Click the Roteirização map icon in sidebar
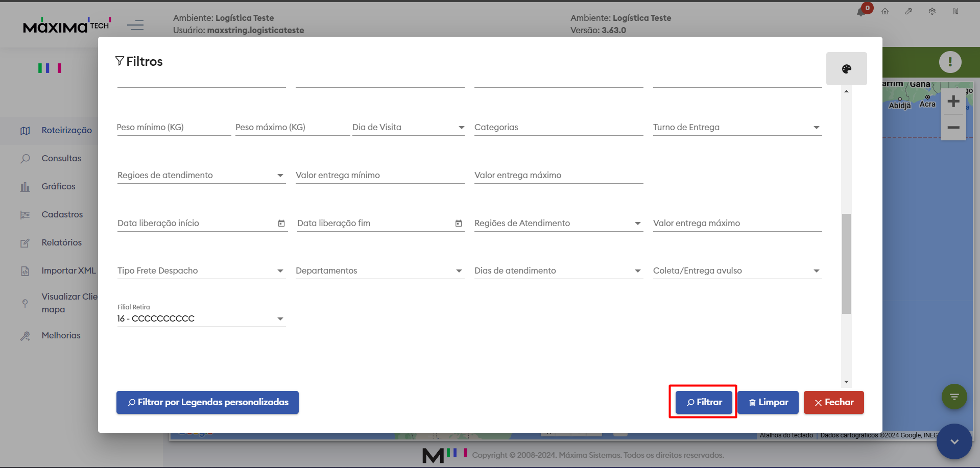Image resolution: width=980 pixels, height=468 pixels. pyautogui.click(x=25, y=131)
